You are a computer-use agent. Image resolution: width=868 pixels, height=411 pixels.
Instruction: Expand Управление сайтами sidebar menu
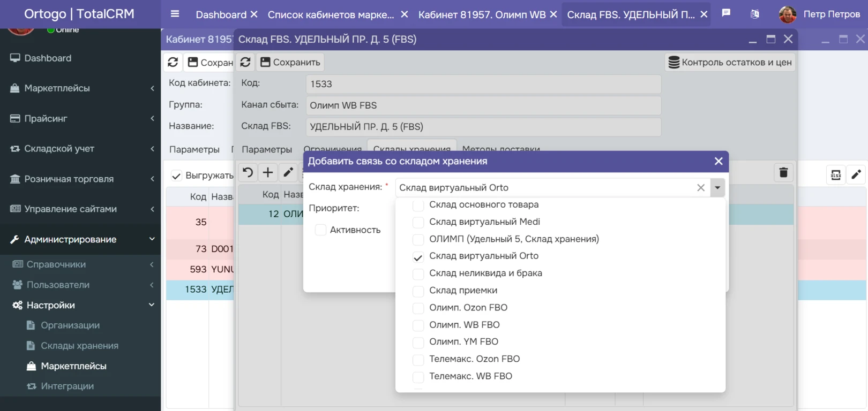(80, 209)
